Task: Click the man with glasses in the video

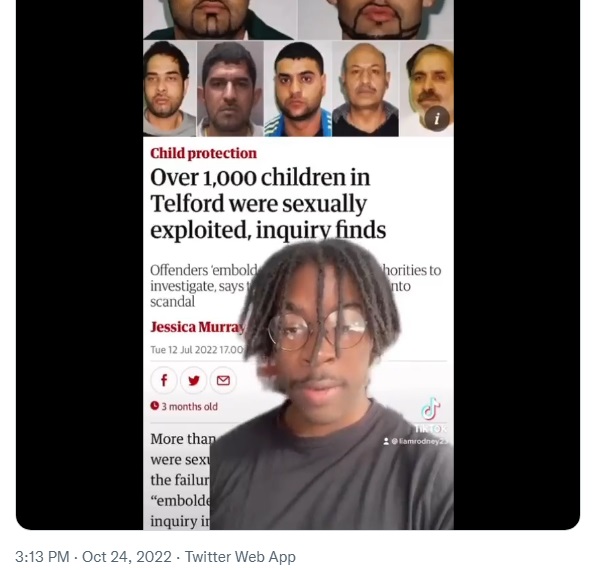Action: [x=322, y=379]
